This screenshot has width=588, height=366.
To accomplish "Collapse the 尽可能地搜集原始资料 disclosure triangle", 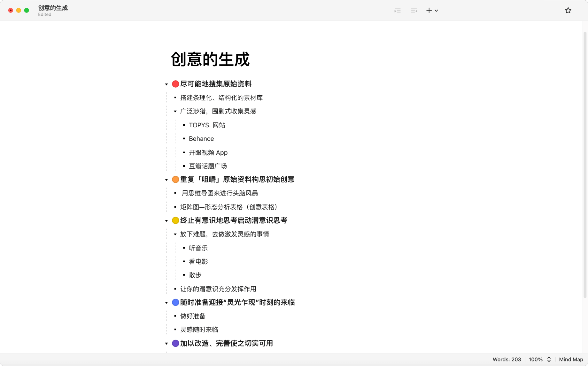I will click(x=166, y=84).
